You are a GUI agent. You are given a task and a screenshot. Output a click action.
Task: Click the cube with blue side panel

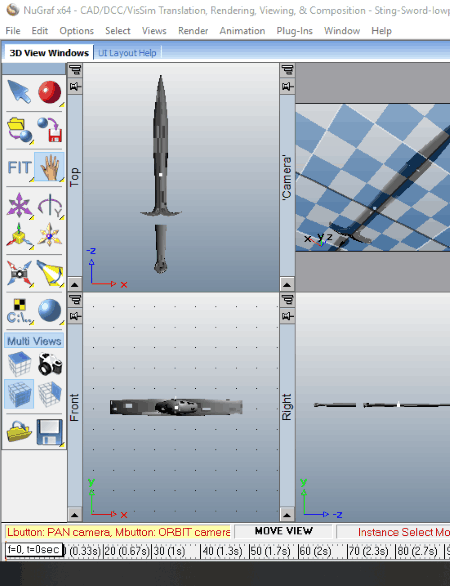point(50,394)
